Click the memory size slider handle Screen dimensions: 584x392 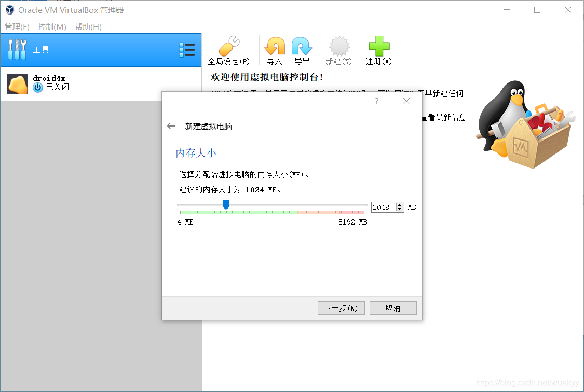click(226, 205)
